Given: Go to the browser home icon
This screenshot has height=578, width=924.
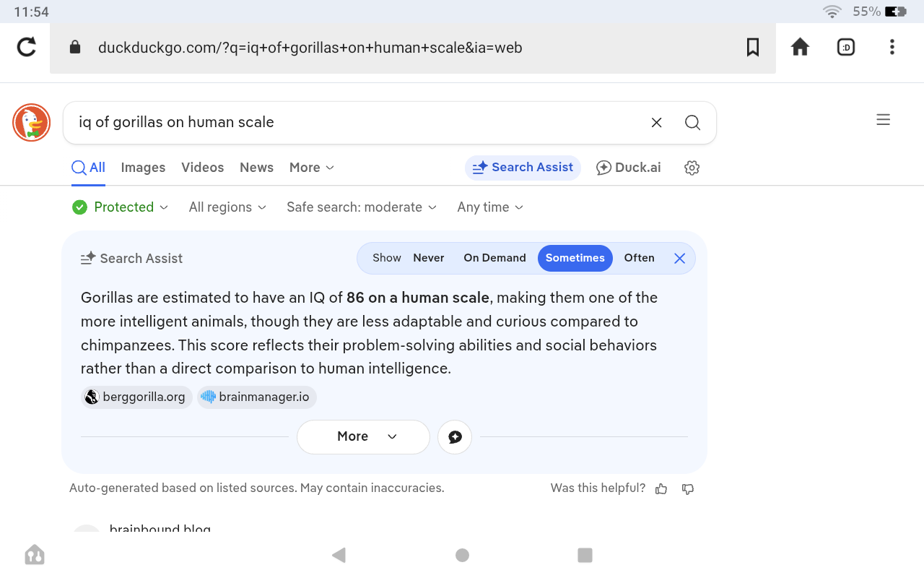Looking at the screenshot, I should pos(800,48).
